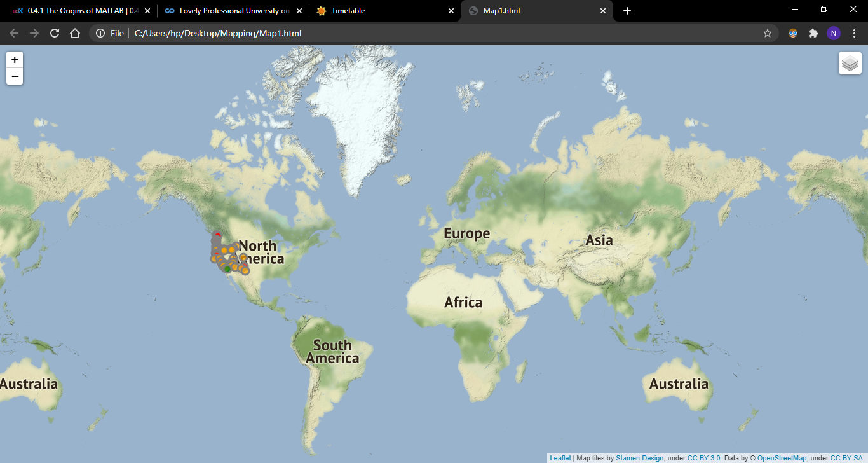Open the browser extensions puzzle icon
The image size is (868, 463).
pos(813,32)
